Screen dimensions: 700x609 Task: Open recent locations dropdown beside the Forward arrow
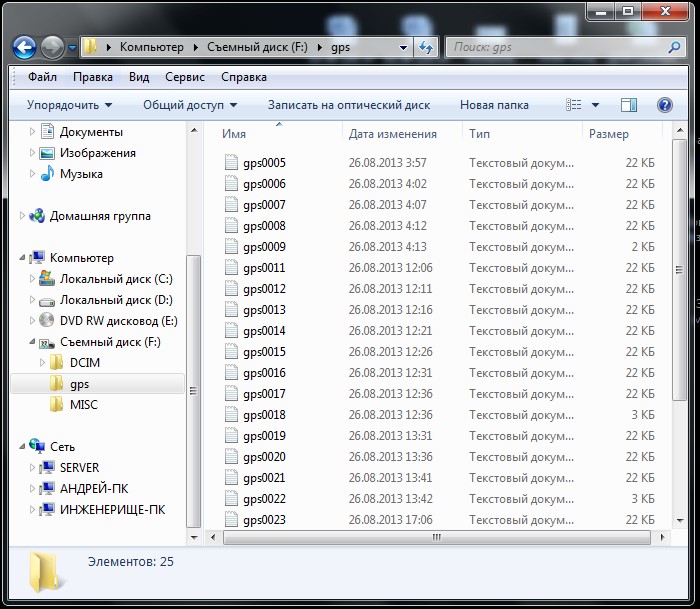coord(72,47)
